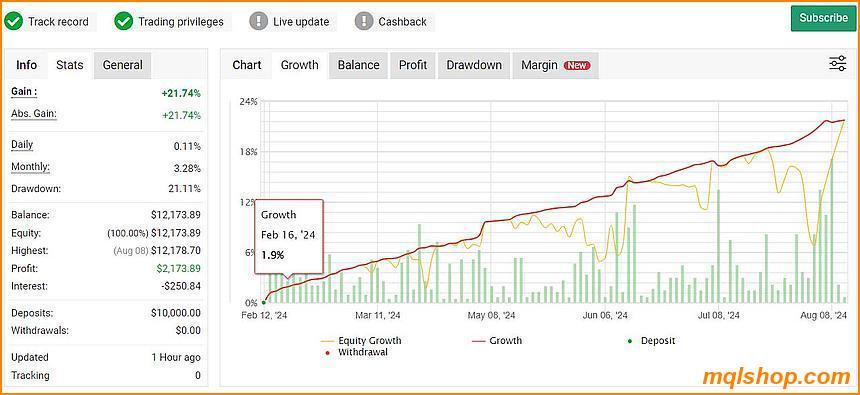Click the Abs. Gain label
Screen dimensions: 860x395
pyautogui.click(x=34, y=114)
